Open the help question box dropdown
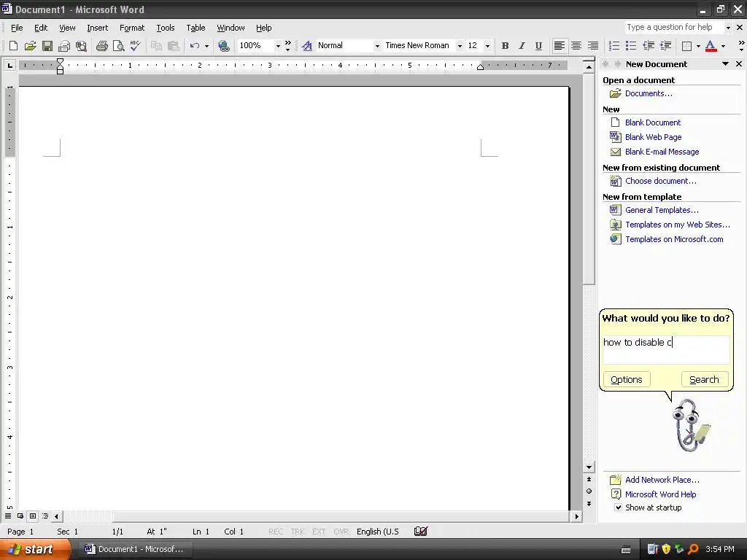The width and height of the screenshot is (747, 560). click(728, 28)
